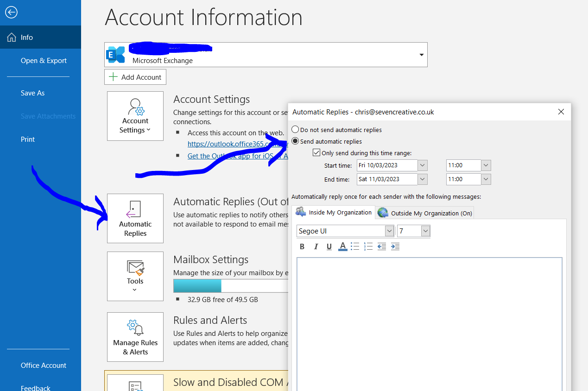Close the Automatic Replies dialog
588x391 pixels.
561,112
